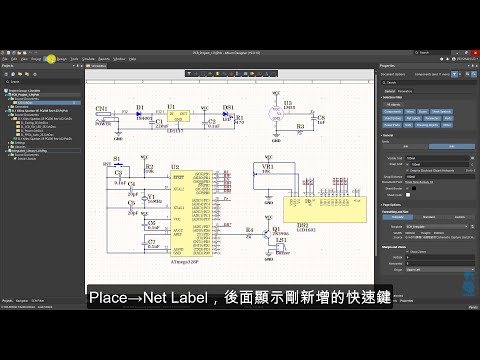Toggle the Net Labels selection filter
Screen dimensions: 480x360
click(x=413, y=118)
